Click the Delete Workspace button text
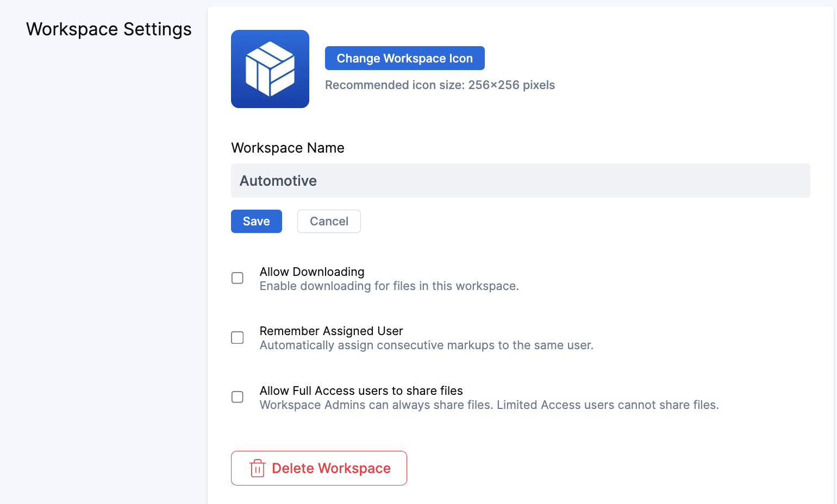 (x=331, y=468)
